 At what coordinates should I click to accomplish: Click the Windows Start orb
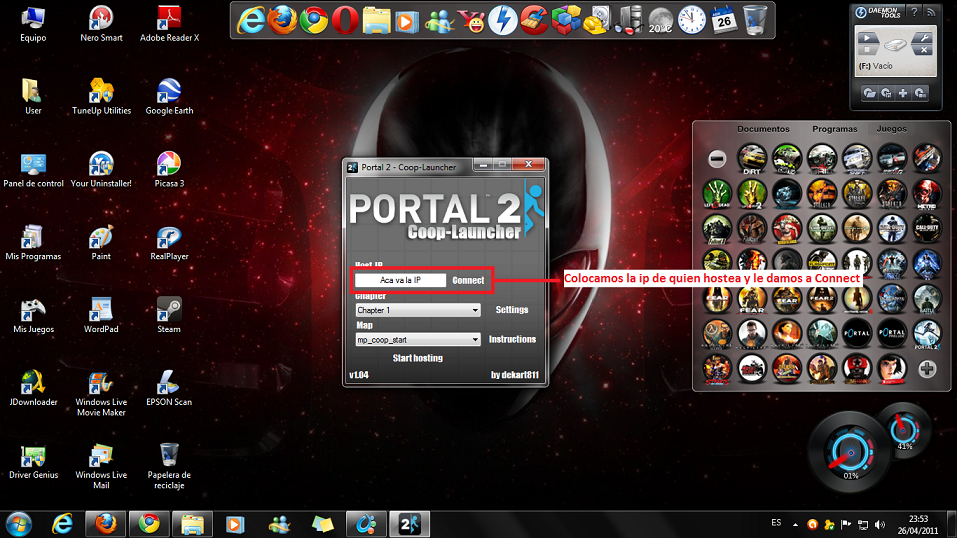[x=18, y=524]
